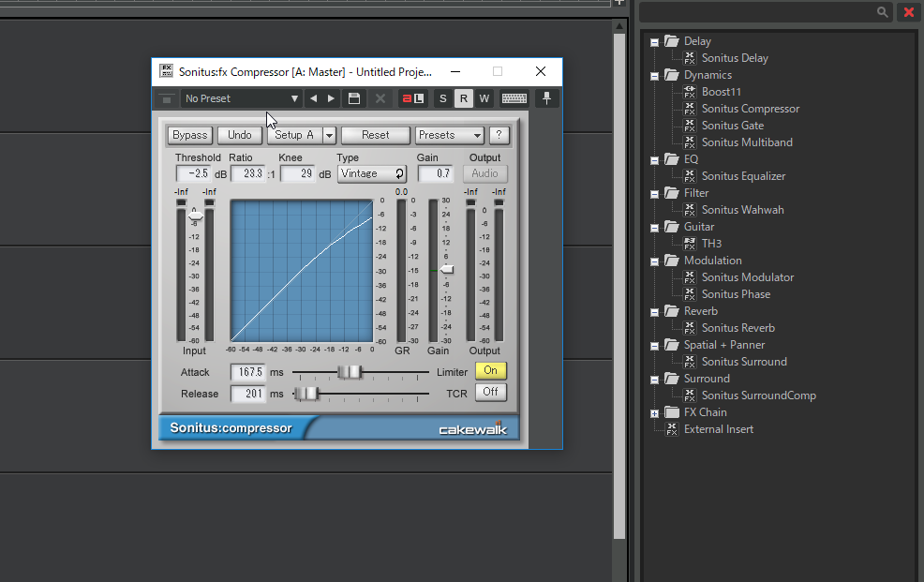This screenshot has height=582, width=924.
Task: Expand the FX Chain folder
Action: click(x=654, y=413)
